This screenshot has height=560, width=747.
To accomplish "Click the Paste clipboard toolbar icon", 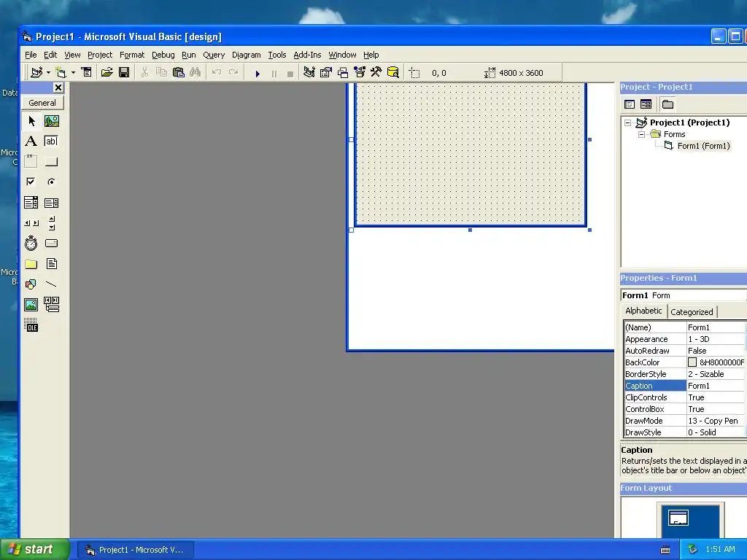I will [178, 72].
